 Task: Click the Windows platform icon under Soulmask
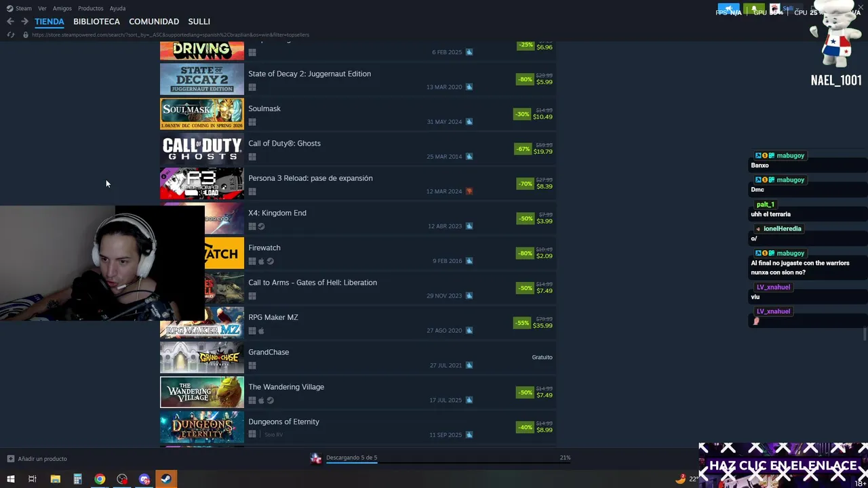coord(252,123)
